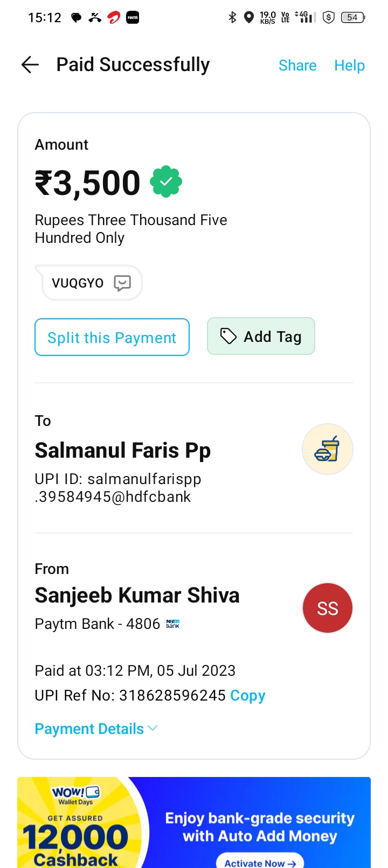Tap the Paytm notification icon in status bar
Screen dimensions: 388x868
pyautogui.click(x=133, y=17)
